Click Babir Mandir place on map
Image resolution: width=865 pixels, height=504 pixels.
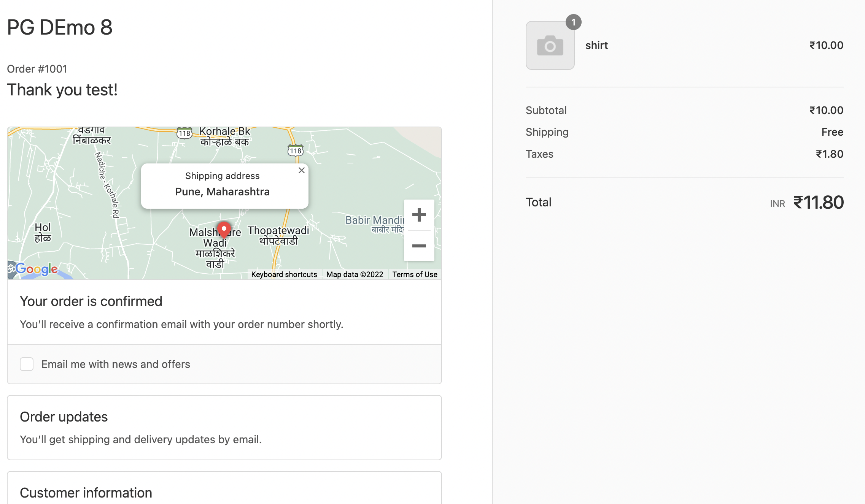374,220
